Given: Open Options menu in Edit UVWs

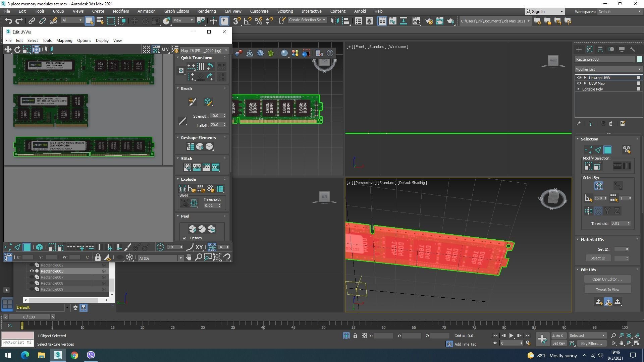Looking at the screenshot, I should (x=84, y=41).
